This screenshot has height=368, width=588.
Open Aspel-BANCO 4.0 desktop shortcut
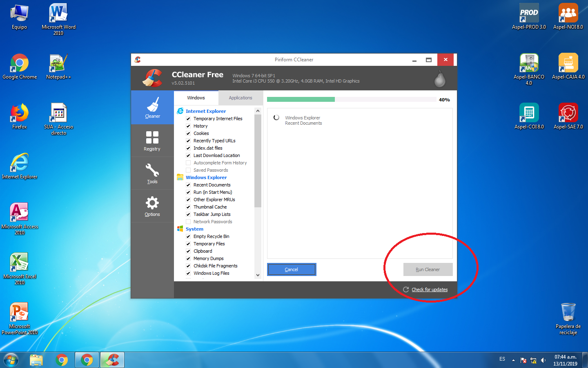[x=529, y=70]
